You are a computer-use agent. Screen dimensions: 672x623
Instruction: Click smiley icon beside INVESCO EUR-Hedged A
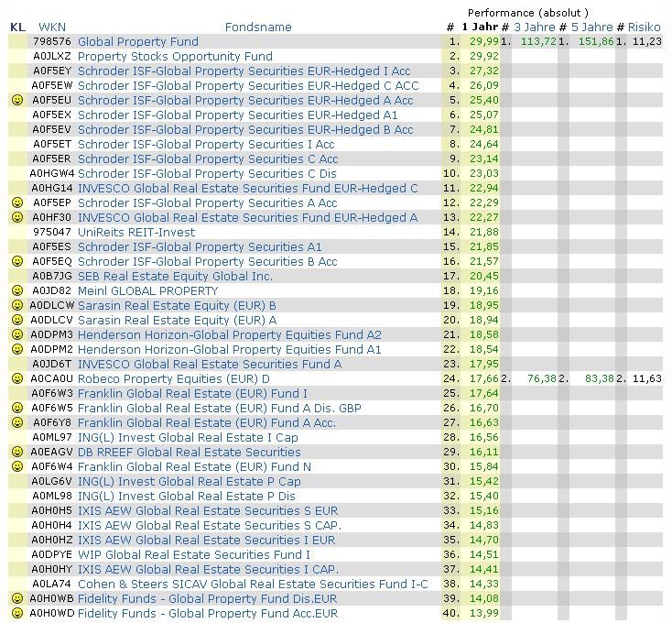pyautogui.click(x=17, y=217)
